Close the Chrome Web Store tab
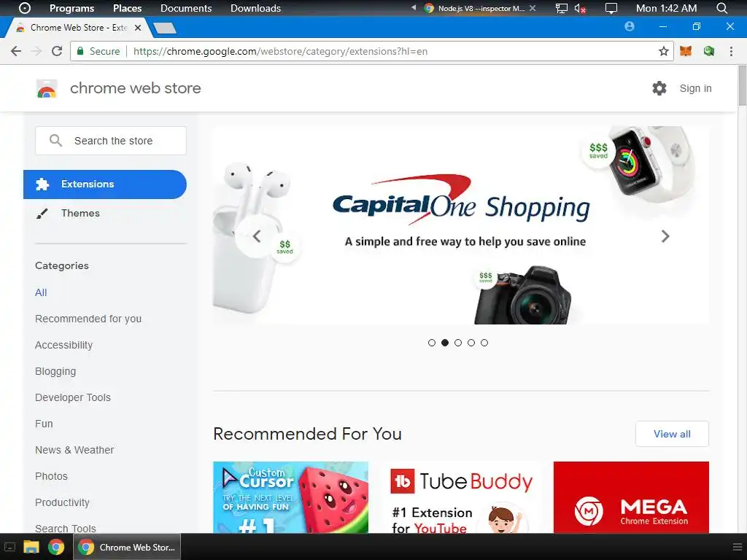The height and width of the screenshot is (560, 747). 138,28
